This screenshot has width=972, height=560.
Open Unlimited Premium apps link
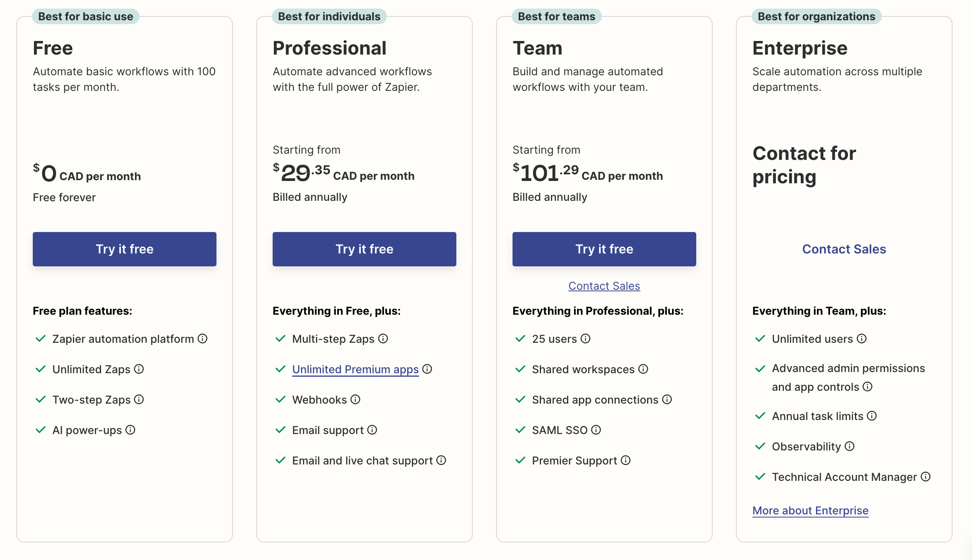(355, 369)
